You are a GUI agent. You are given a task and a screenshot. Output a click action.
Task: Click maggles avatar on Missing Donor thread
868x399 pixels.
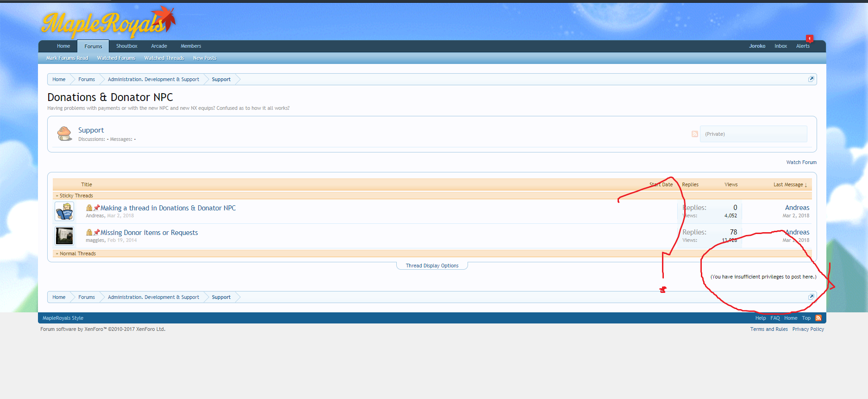pyautogui.click(x=64, y=236)
